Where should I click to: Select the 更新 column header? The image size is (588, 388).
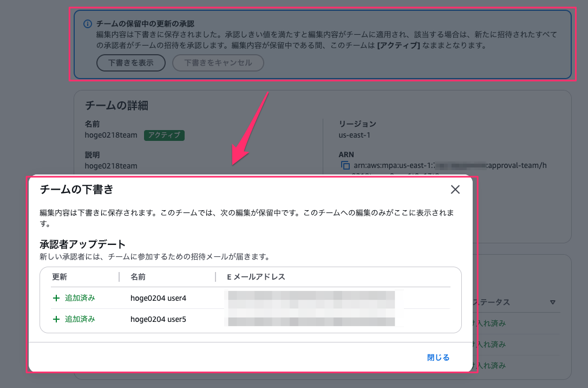click(x=60, y=277)
